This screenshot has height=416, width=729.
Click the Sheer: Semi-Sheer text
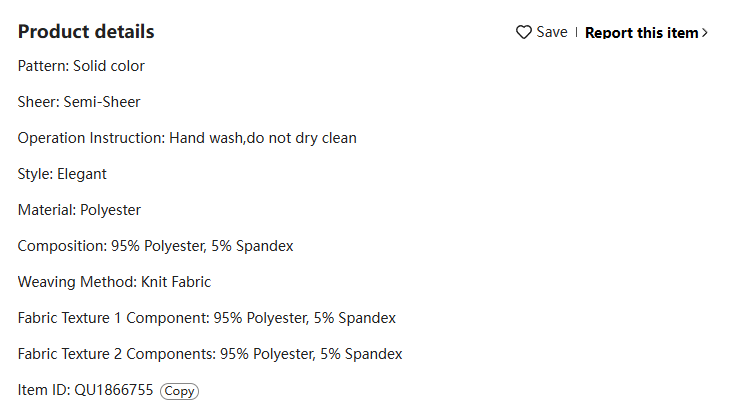[79, 102]
